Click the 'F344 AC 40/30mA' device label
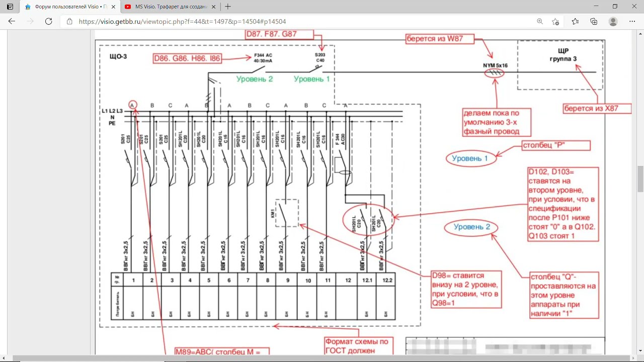 [x=263, y=58]
